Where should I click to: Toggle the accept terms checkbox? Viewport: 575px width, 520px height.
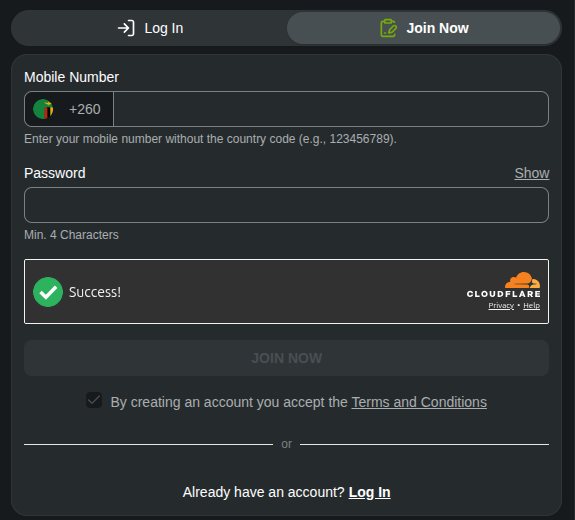point(94,400)
